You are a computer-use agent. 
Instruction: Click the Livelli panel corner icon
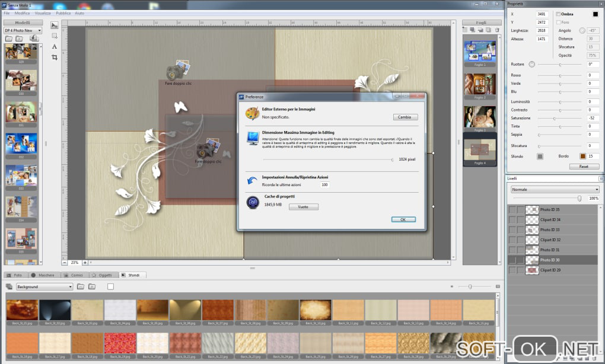tap(601, 178)
